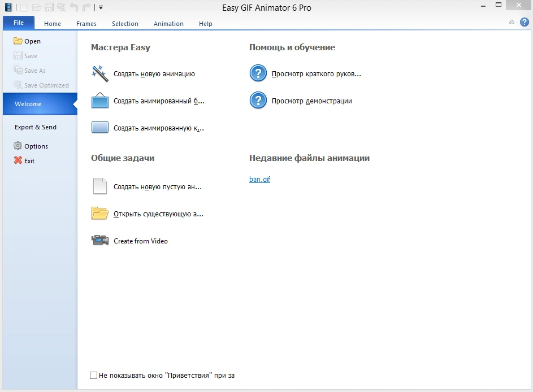This screenshot has width=533, height=392.
Task: Open the File tab
Action: pyautogui.click(x=19, y=23)
